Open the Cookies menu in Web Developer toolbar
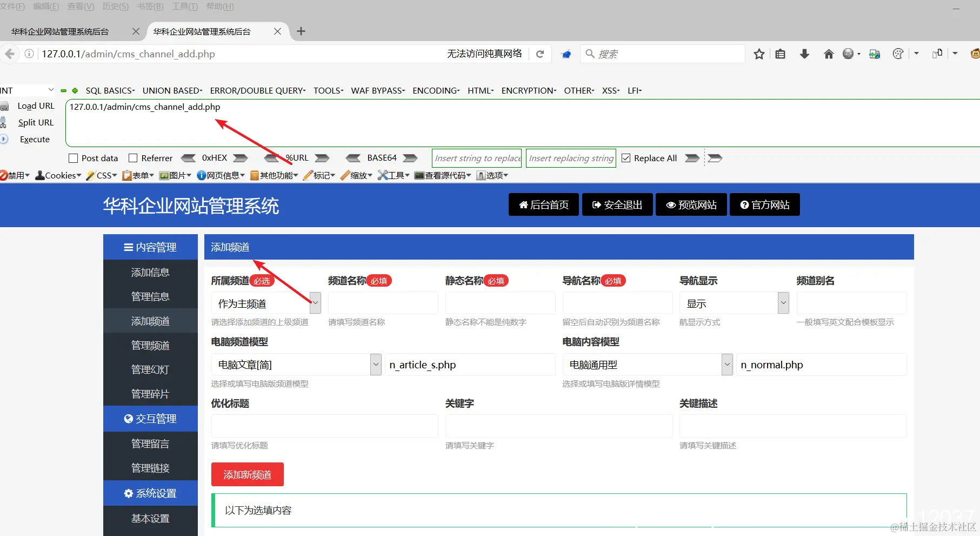Viewport: 980px width, 536px height. click(x=57, y=175)
